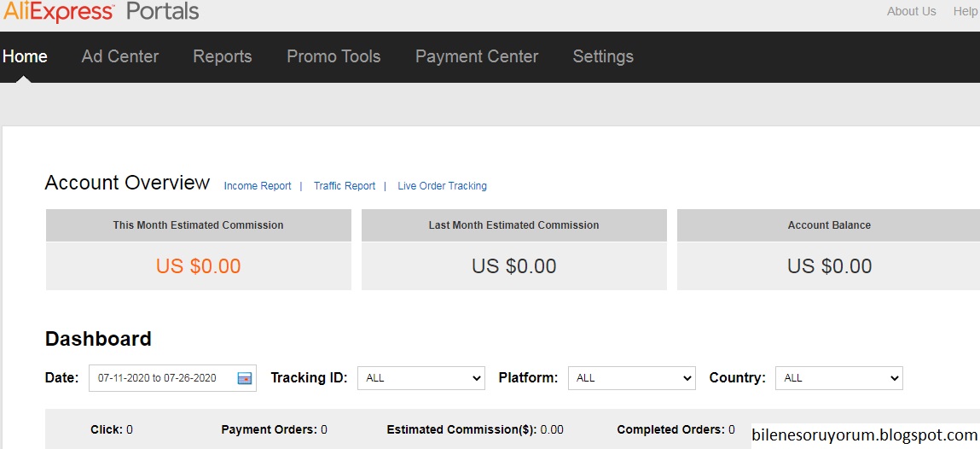Screen dimensions: 980x449
Task: Open the Income Report link
Action: point(258,186)
